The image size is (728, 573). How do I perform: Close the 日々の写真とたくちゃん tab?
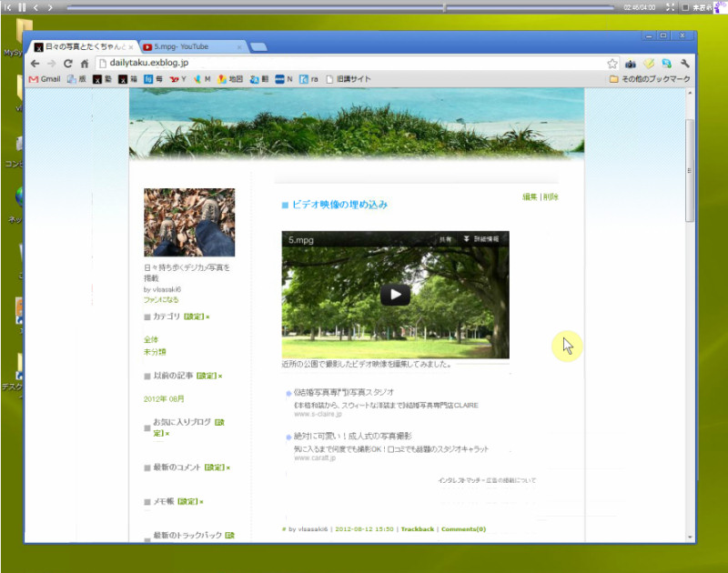click(x=131, y=47)
